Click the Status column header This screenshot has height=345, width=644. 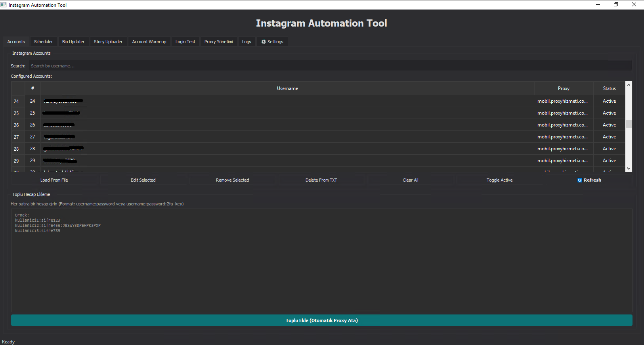(x=609, y=88)
